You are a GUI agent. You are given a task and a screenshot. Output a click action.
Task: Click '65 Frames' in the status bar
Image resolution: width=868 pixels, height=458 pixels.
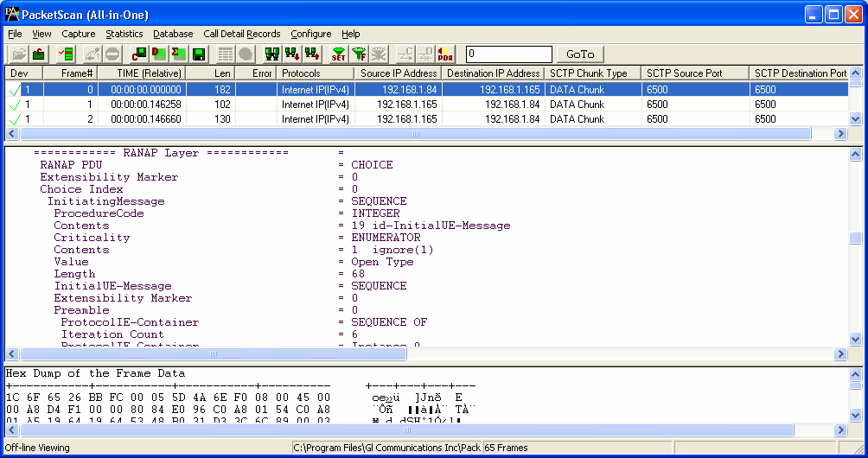(x=506, y=448)
